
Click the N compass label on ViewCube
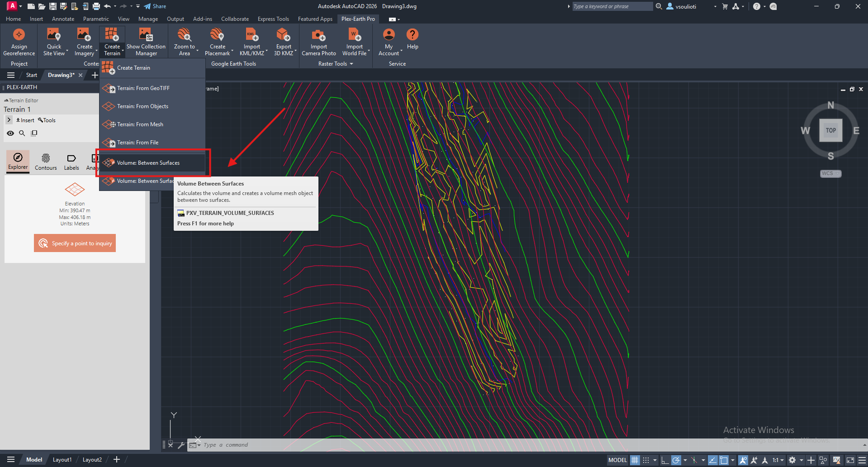831,105
